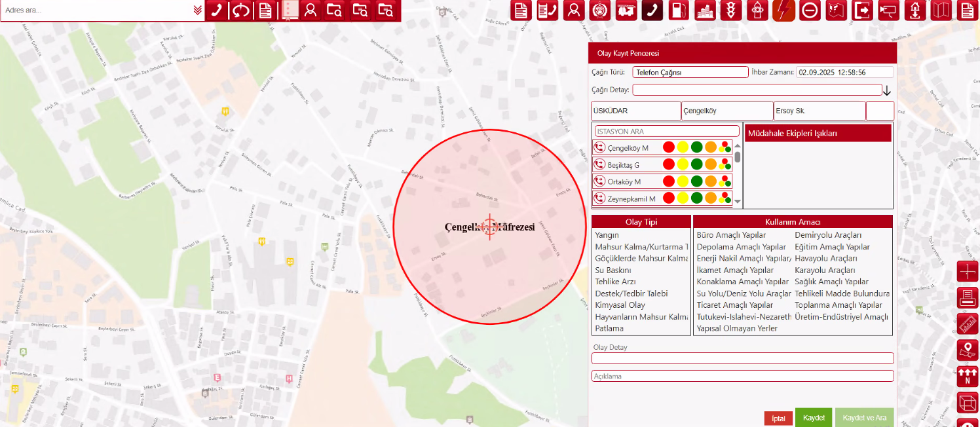Viewport: 980px width, 427px height.
Task: Click the fire truck icon in top toolbar
Action: [626, 10]
